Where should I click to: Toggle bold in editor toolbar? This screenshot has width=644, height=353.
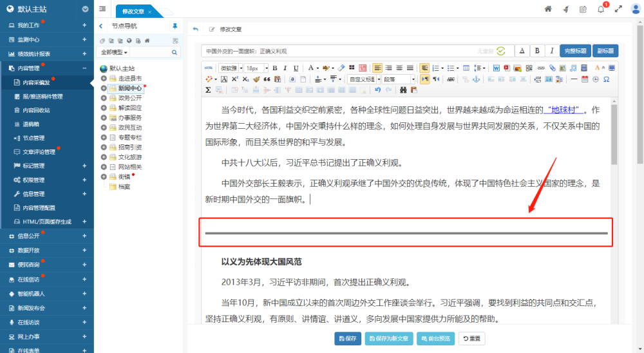coord(274,68)
